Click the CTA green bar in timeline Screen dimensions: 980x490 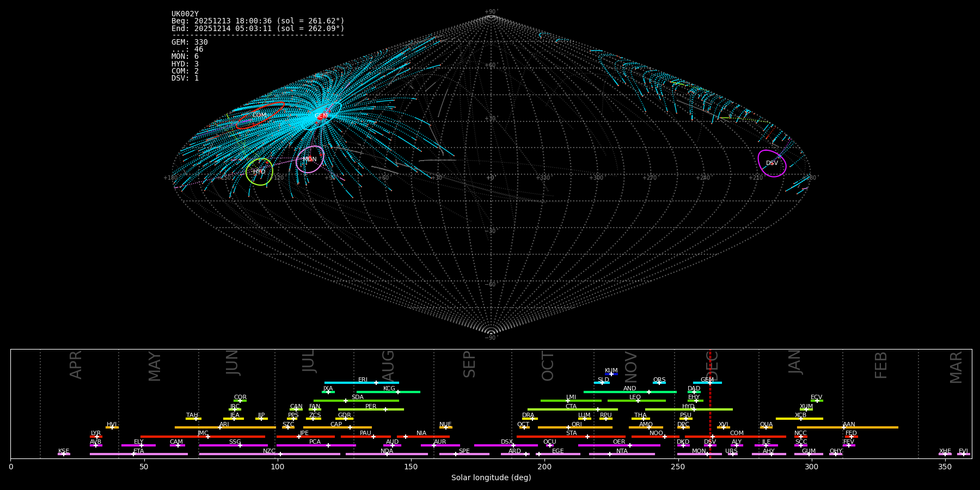[x=572, y=409]
